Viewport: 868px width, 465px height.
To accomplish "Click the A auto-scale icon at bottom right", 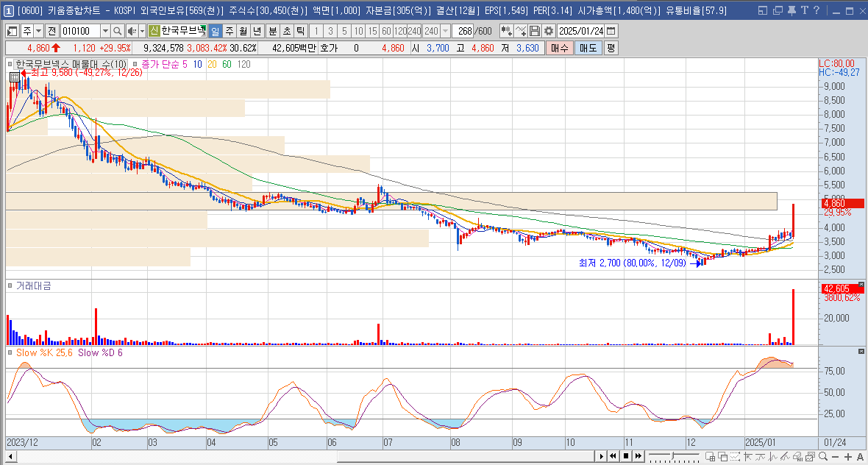I will click(x=860, y=457).
